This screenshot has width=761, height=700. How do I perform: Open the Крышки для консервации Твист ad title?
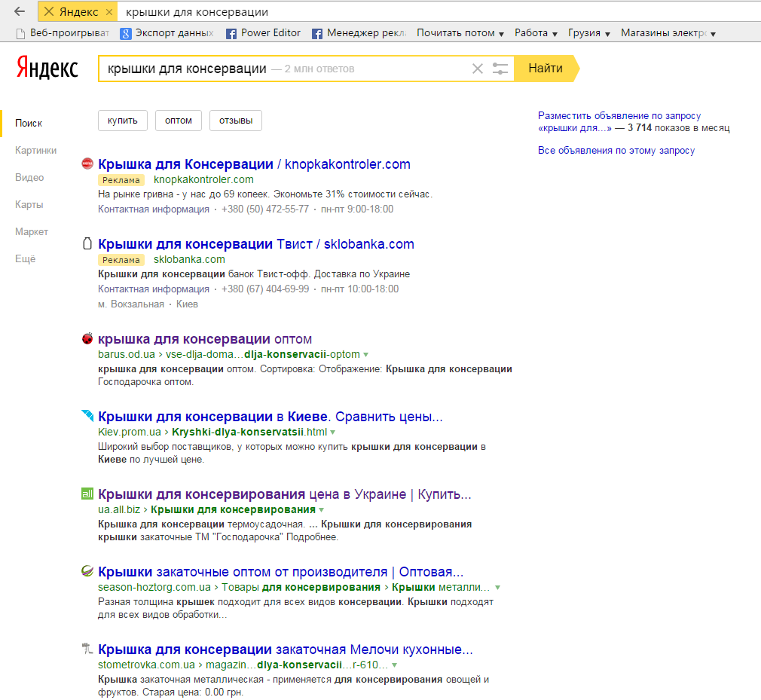coord(255,244)
